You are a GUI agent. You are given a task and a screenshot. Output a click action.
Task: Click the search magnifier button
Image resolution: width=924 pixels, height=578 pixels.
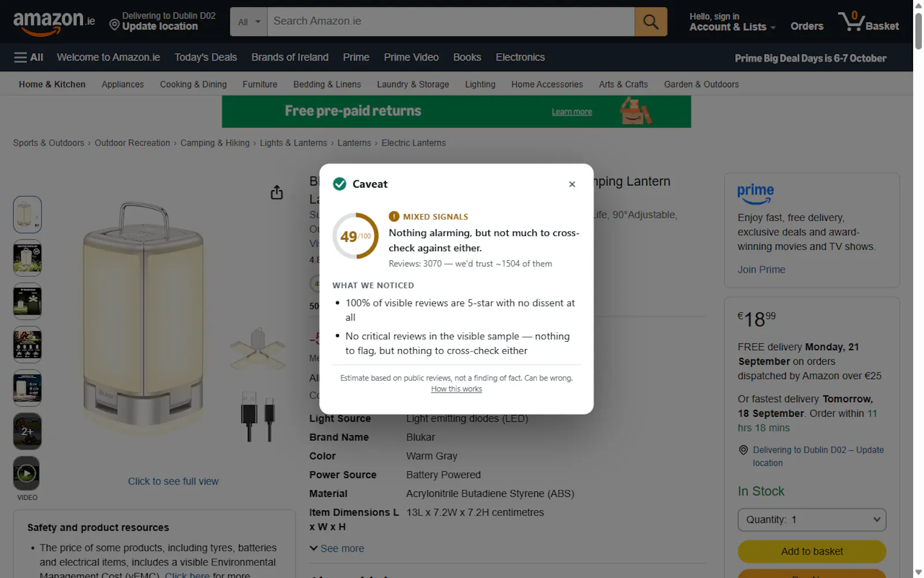(651, 22)
